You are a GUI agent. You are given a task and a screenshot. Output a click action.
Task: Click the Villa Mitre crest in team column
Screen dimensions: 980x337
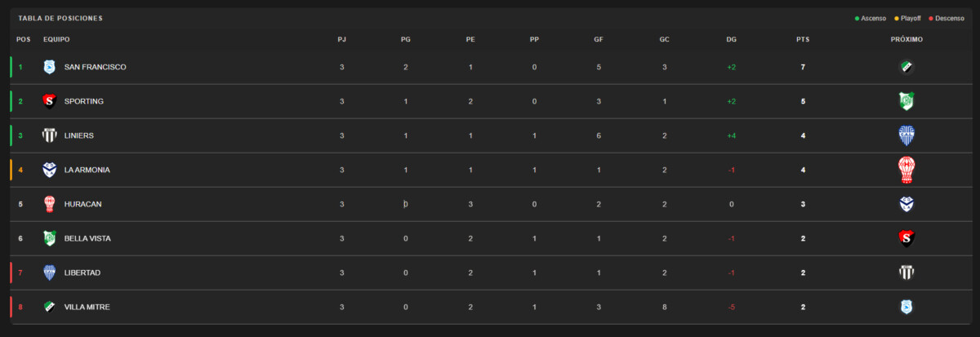pyautogui.click(x=49, y=307)
